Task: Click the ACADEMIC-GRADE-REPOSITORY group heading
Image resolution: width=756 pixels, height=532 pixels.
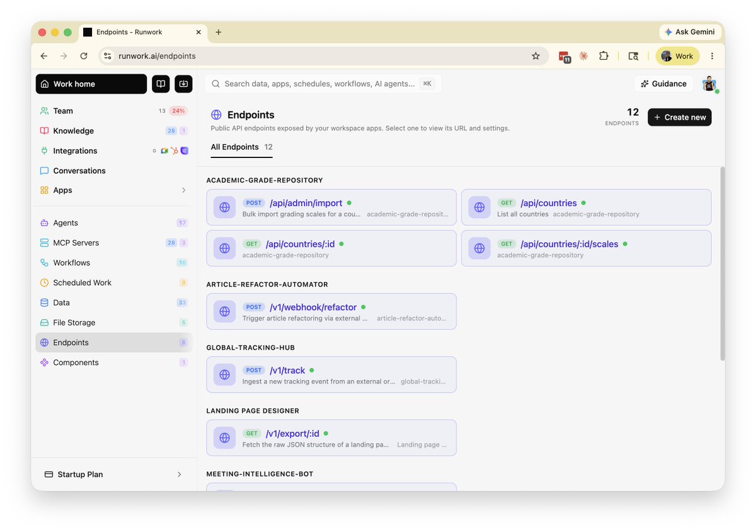Action: [265, 180]
